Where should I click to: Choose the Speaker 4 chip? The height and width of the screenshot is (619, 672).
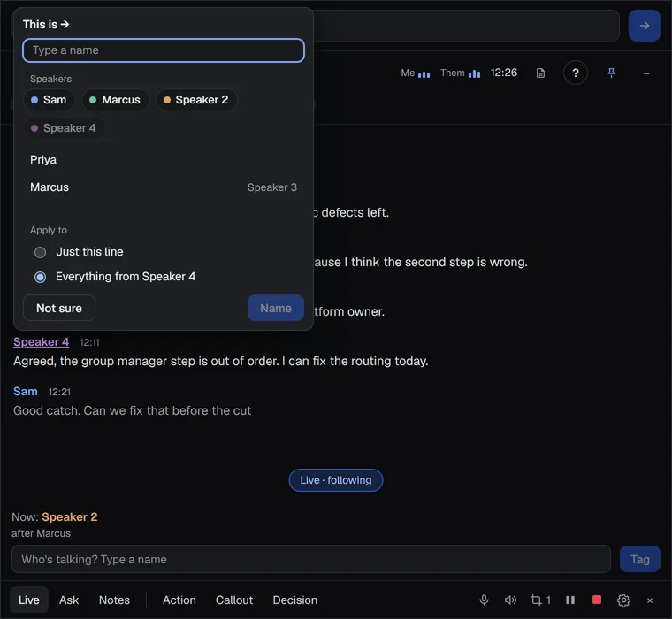pos(64,128)
